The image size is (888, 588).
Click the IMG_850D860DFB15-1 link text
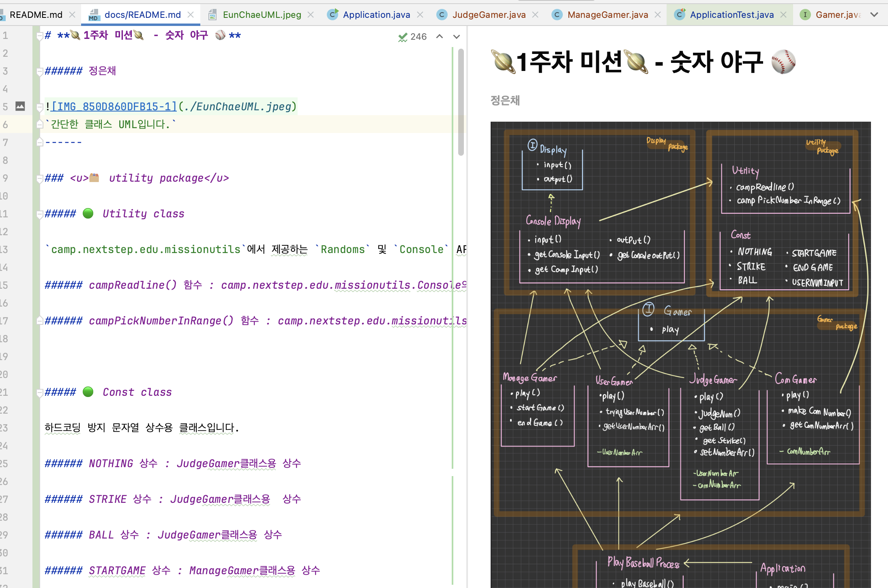pyautogui.click(x=114, y=106)
